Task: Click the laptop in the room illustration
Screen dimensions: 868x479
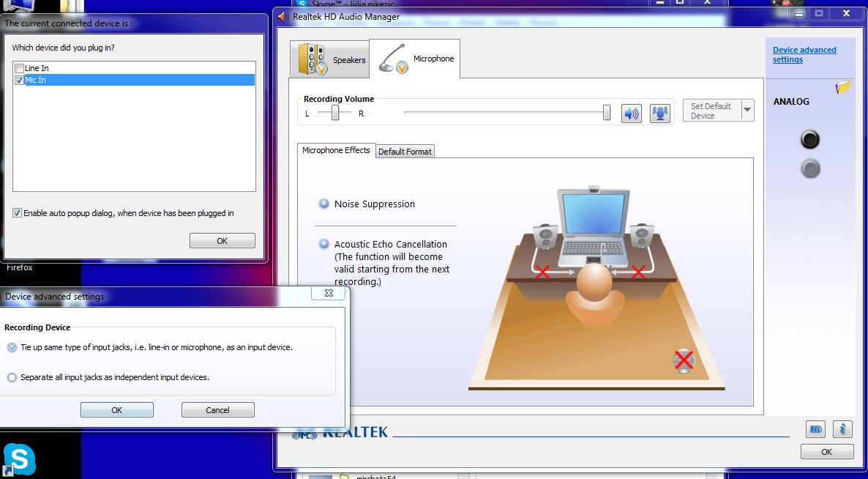Action: click(593, 227)
